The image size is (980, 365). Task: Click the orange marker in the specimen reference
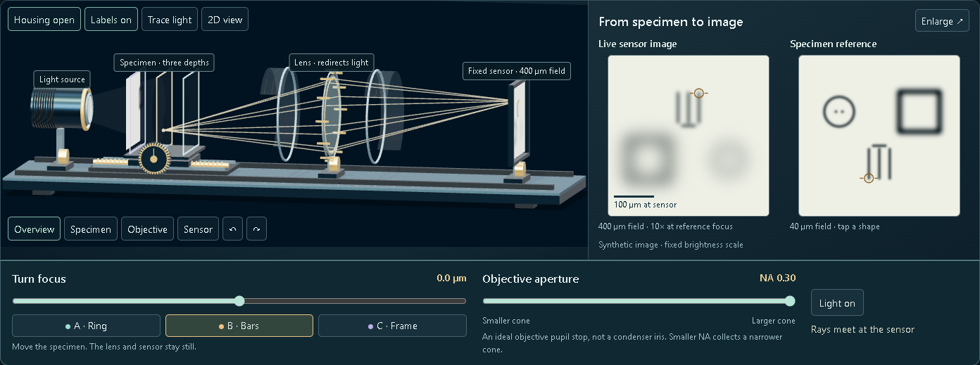pos(868,178)
